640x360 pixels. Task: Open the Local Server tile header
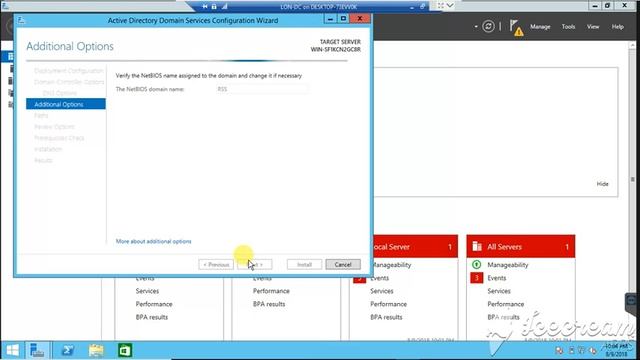[416, 247]
